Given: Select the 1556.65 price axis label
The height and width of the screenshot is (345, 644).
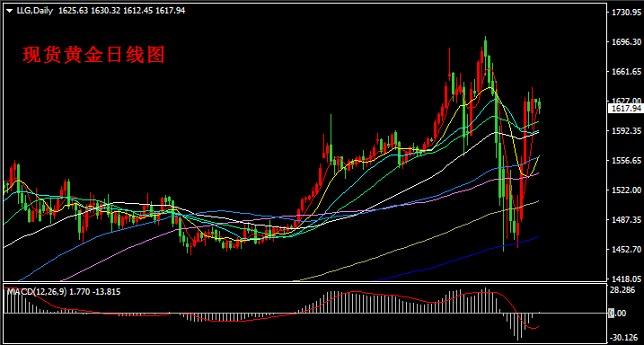Looking at the screenshot, I should click(626, 160).
